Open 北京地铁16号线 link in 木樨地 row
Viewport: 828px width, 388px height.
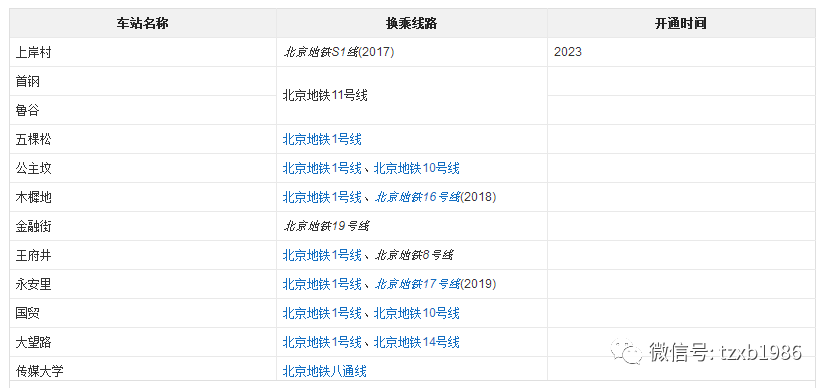tap(417, 197)
